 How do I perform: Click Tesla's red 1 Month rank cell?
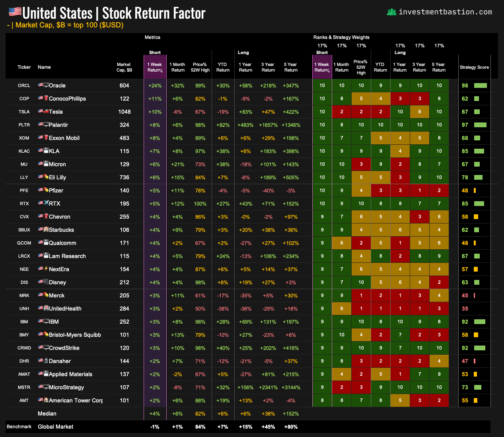pos(342,112)
